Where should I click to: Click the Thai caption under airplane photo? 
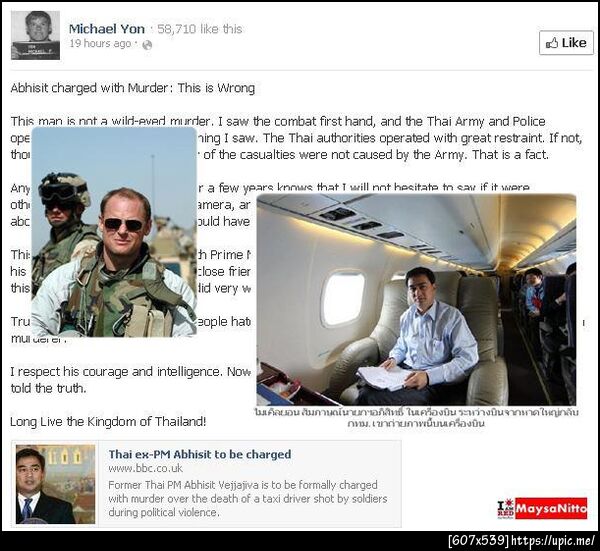pos(416,418)
